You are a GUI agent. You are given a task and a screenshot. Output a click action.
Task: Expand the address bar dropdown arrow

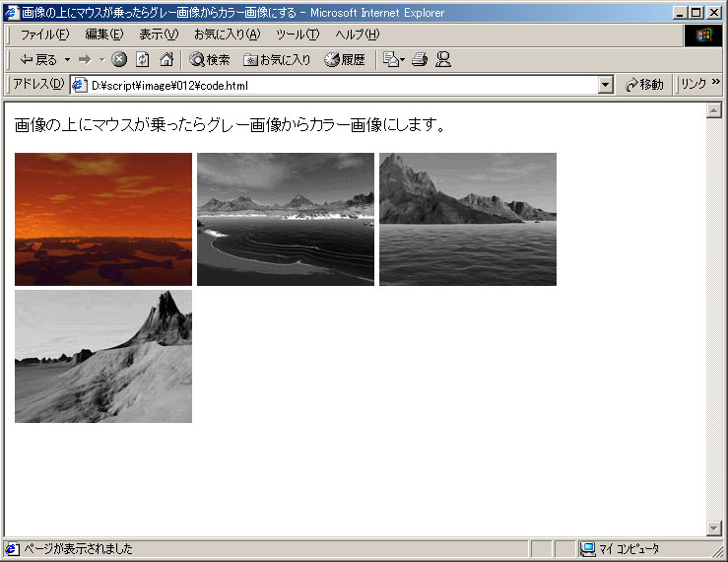tap(606, 85)
